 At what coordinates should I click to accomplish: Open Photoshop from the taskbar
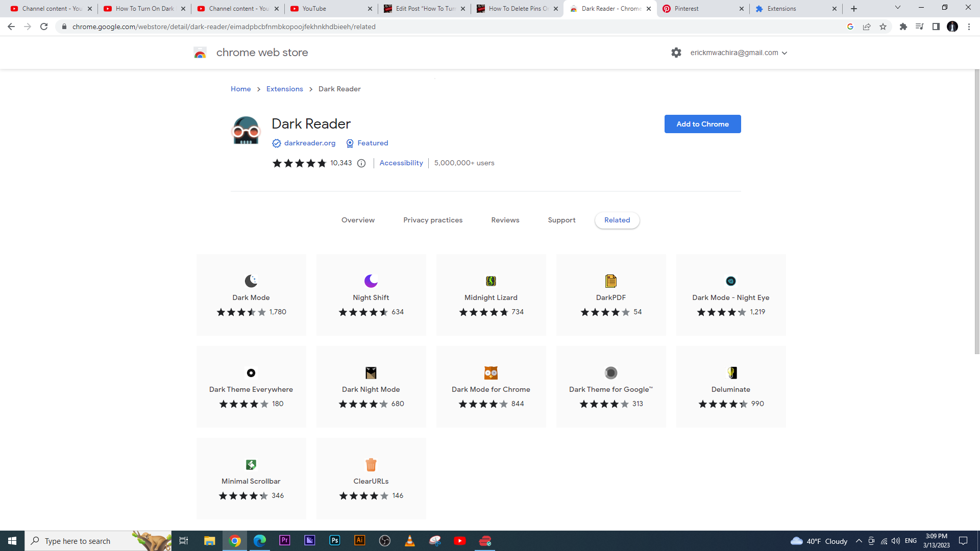click(x=335, y=540)
